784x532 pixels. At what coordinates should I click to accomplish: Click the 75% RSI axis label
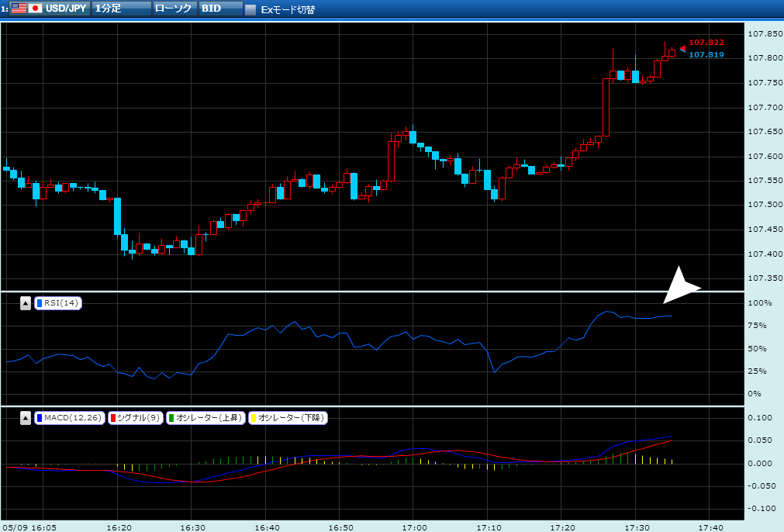click(757, 326)
